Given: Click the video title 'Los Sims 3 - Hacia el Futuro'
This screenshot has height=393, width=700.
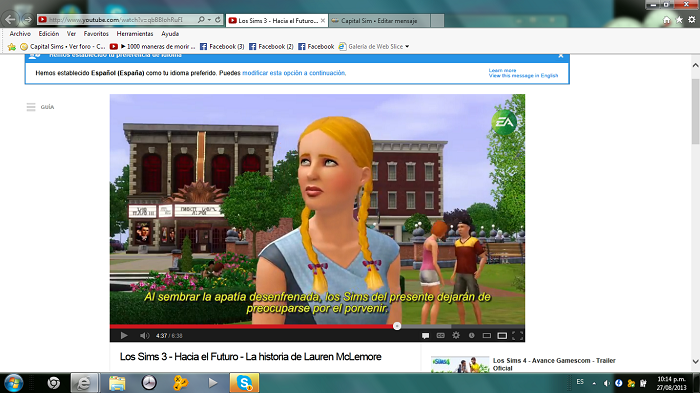Looking at the screenshot, I should point(250,357).
